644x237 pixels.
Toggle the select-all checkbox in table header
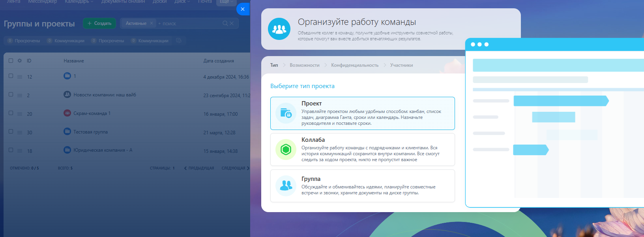click(11, 61)
